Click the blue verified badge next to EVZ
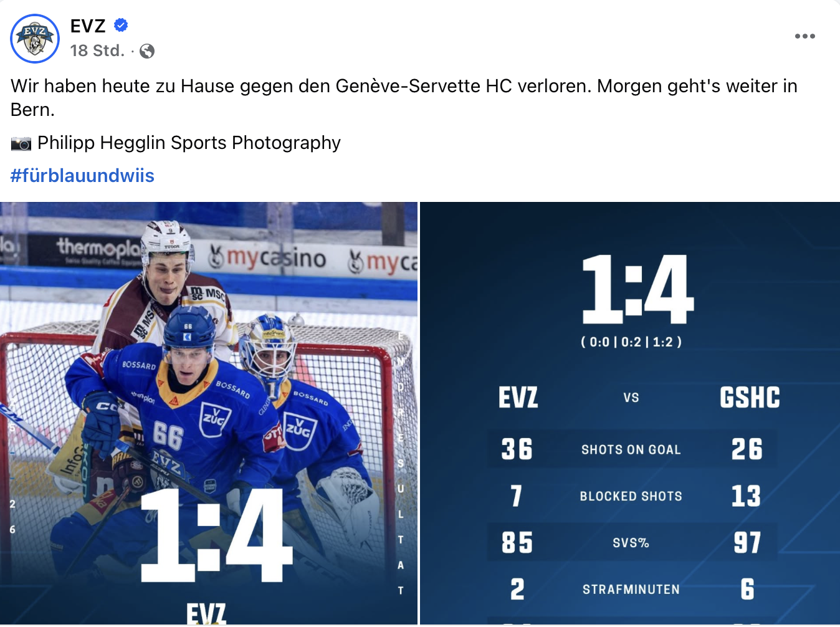This screenshot has height=627, width=840. pyautogui.click(x=121, y=26)
